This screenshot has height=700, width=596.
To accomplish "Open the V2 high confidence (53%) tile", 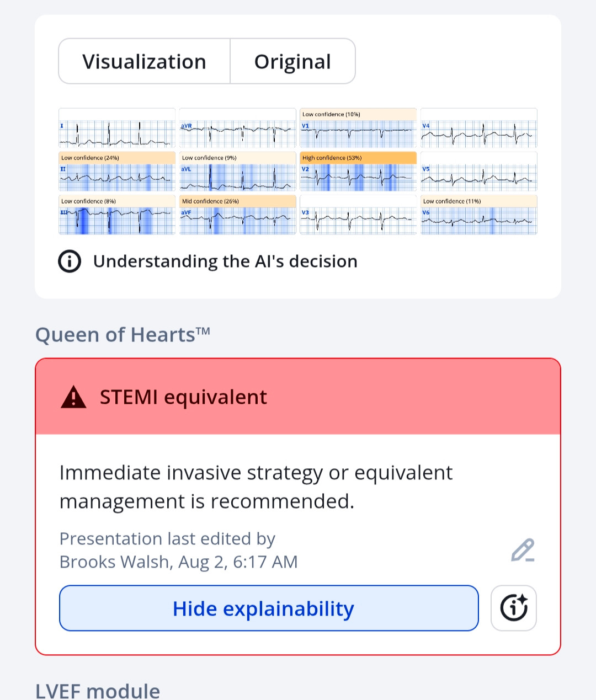I will tap(358, 172).
